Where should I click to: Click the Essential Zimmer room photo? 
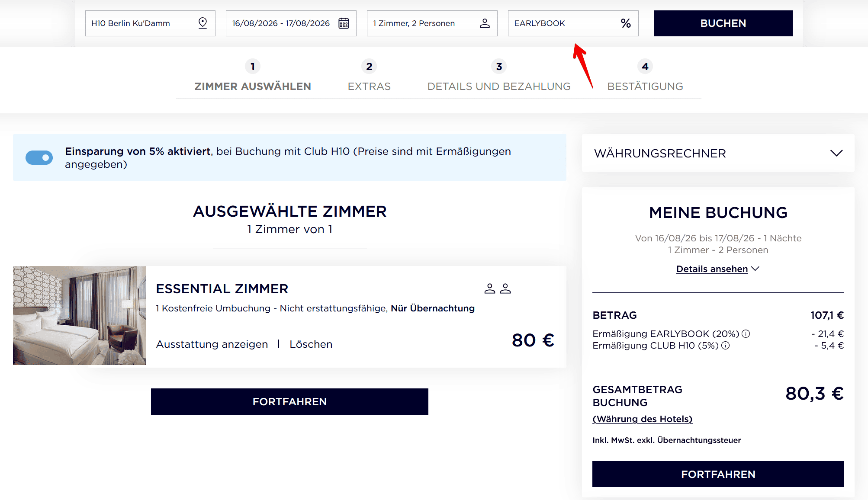80,315
